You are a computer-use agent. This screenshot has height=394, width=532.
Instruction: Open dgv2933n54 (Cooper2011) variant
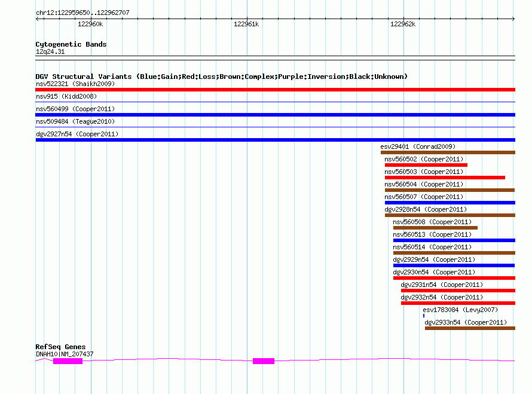(x=466, y=322)
